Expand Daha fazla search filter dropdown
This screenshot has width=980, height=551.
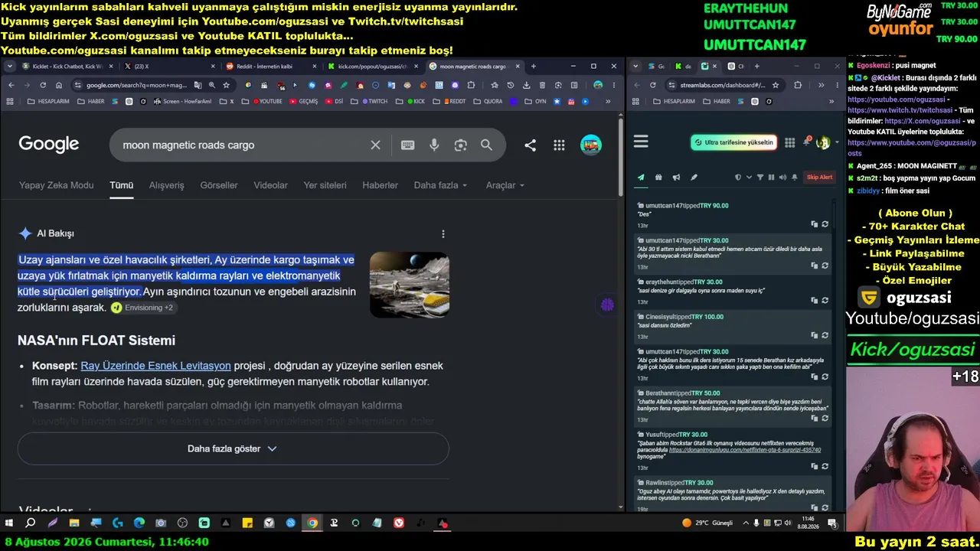[x=440, y=185]
